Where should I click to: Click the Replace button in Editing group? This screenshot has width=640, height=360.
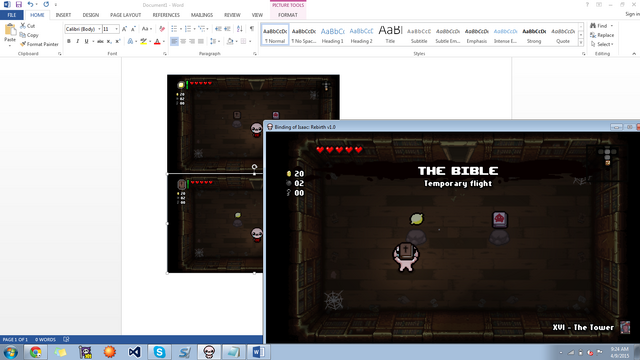click(x=602, y=35)
